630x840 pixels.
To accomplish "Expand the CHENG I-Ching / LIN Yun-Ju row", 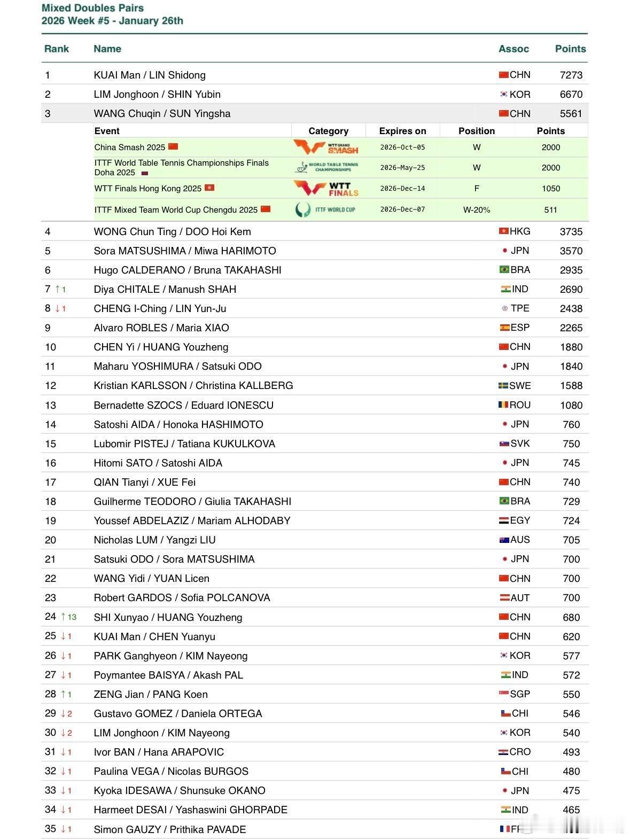I will [x=315, y=308].
